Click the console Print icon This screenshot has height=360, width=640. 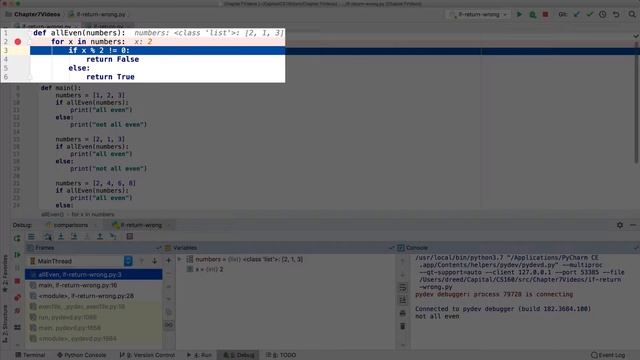click(402, 313)
